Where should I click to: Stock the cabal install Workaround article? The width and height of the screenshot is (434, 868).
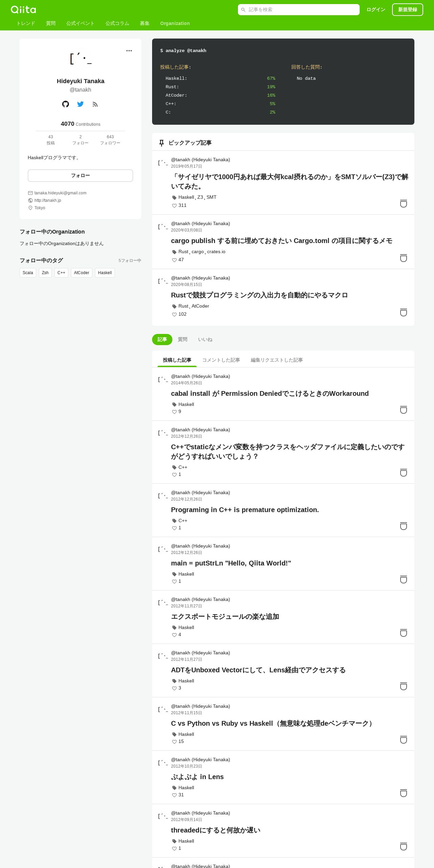click(404, 410)
